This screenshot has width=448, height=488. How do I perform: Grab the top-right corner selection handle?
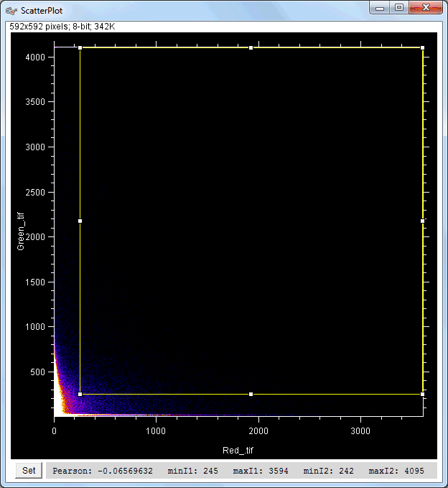coord(422,48)
